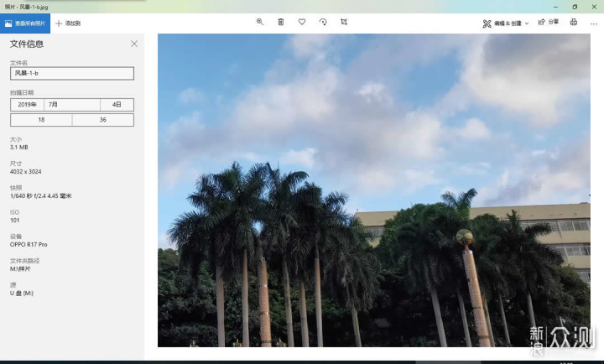Viewport: 604px width, 364px height.
Task: Click 添加到 to add to album
Action: pos(68,23)
